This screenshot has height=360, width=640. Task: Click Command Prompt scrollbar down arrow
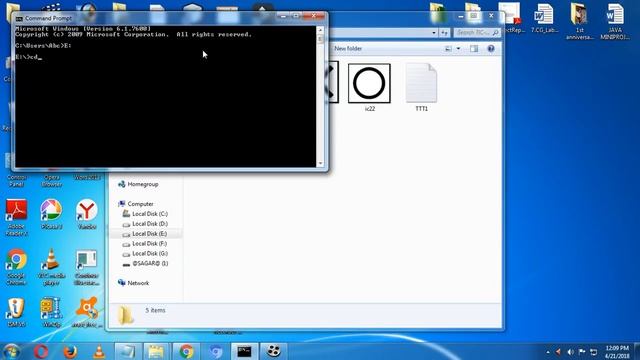coord(320,163)
